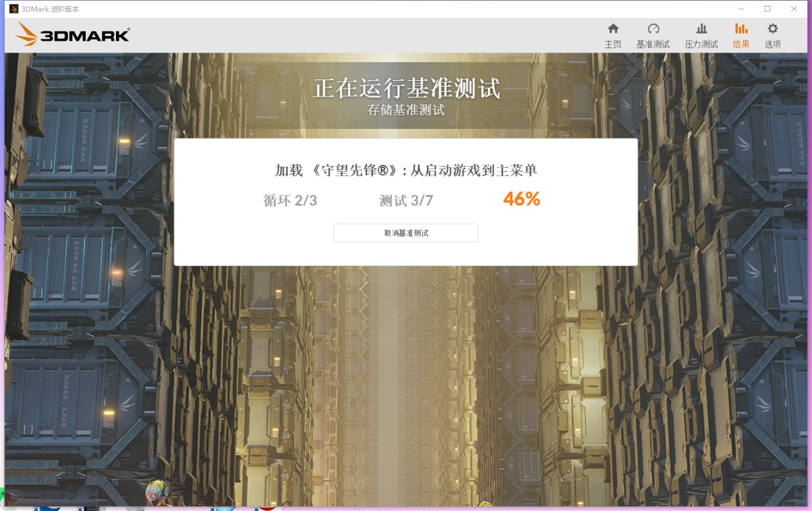Screen dimensions: 812x511
Task: Click the 循环 2/3 loop counter
Action: pos(290,200)
